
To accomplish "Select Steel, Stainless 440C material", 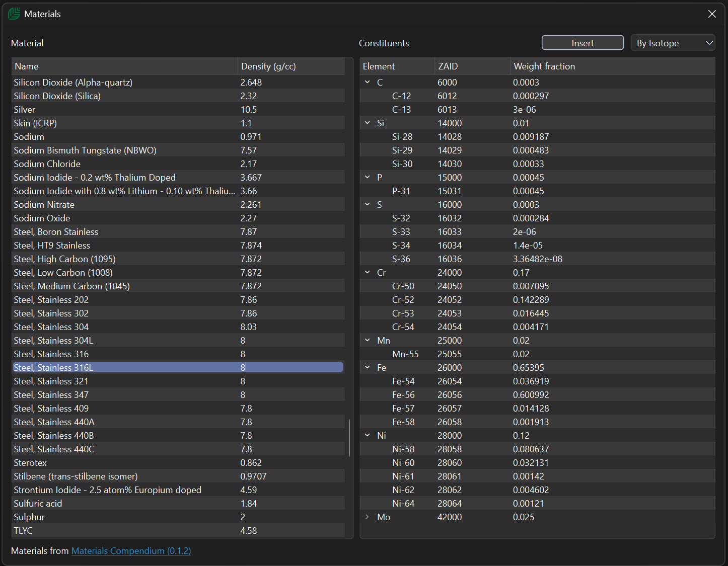I will (x=178, y=449).
